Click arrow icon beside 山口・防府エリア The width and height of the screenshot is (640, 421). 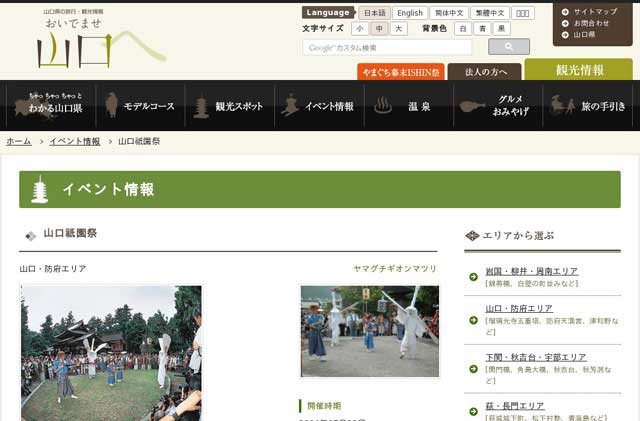tap(473, 320)
